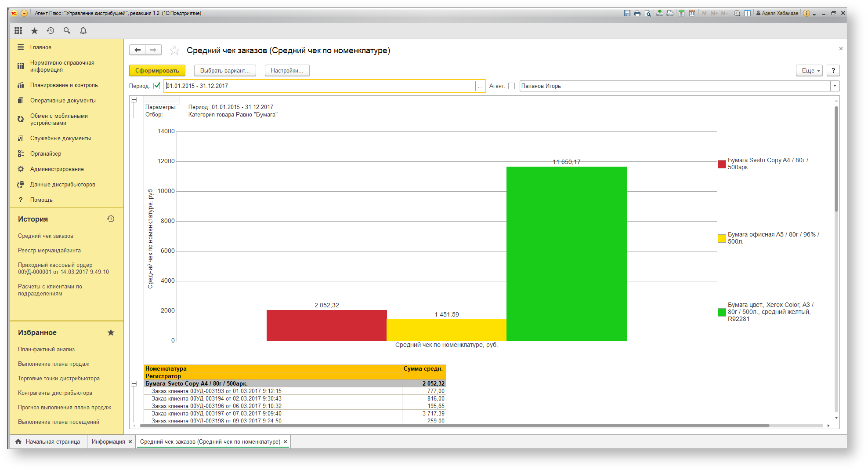This screenshot has width=868, height=470.
Task: Navigate back with left arrow button
Action: tap(137, 50)
